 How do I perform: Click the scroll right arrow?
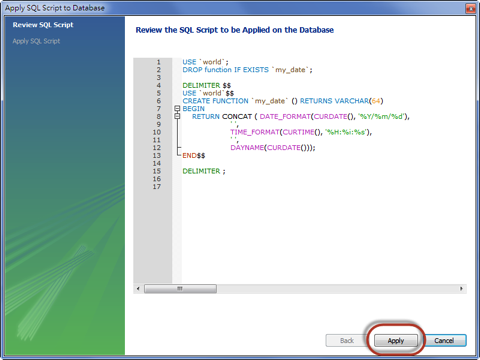coord(461,288)
